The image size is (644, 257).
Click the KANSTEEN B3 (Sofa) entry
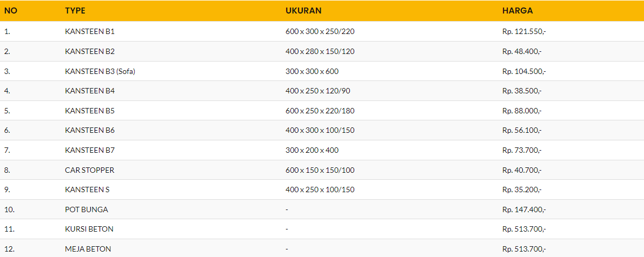pyautogui.click(x=100, y=71)
